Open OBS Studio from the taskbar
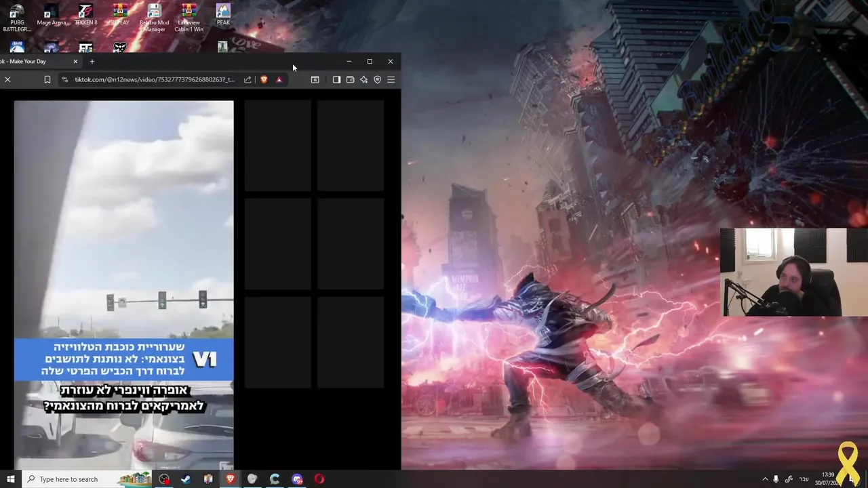 point(164,479)
